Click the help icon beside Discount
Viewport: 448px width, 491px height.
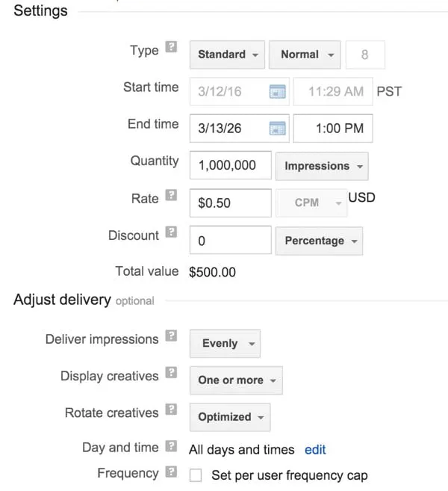tap(172, 234)
